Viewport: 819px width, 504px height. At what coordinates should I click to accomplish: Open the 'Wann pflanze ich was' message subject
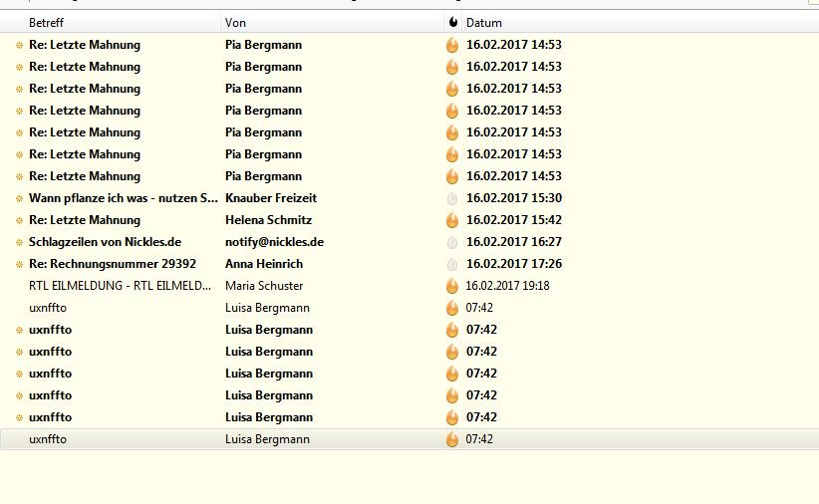pyautogui.click(x=124, y=198)
